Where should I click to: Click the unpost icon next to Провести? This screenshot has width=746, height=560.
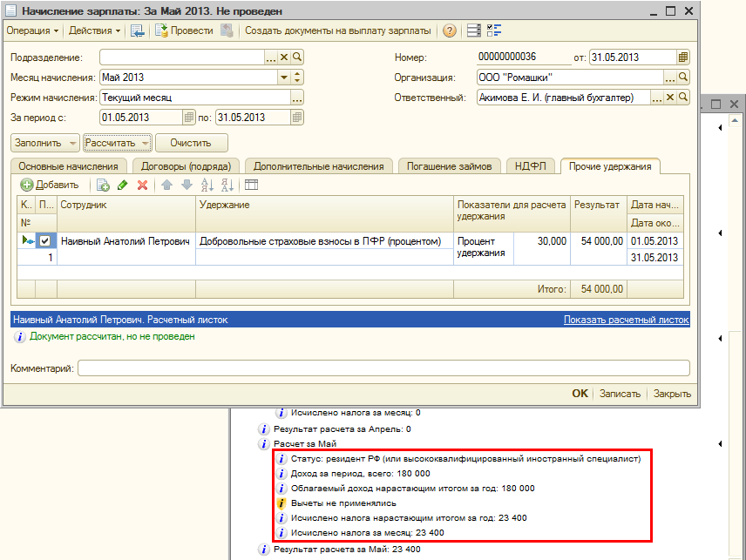227,30
